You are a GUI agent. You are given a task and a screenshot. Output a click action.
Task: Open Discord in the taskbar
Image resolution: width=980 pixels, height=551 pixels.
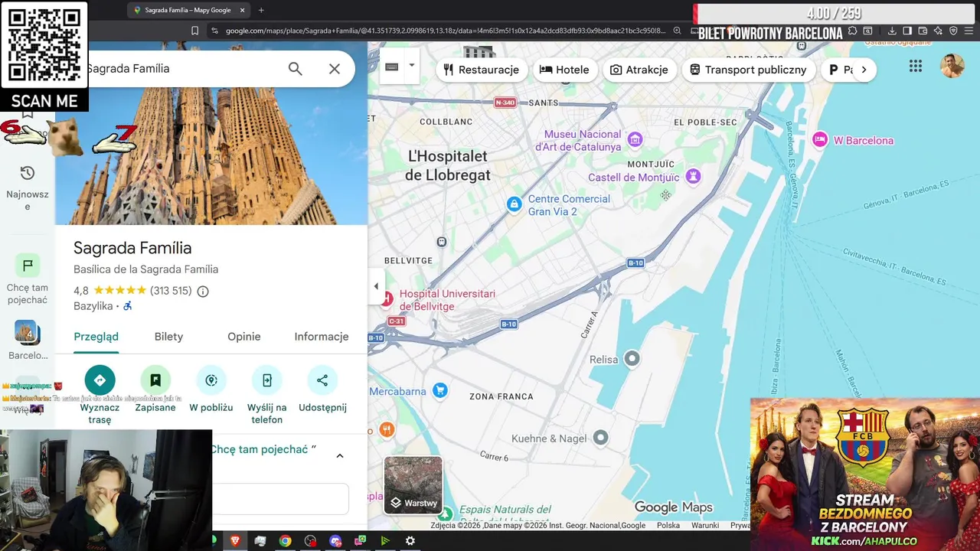tap(335, 541)
